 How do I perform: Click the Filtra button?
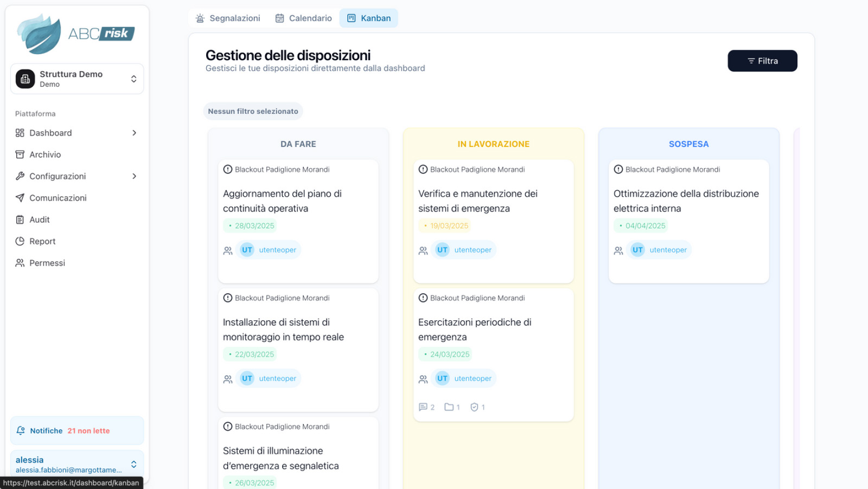(x=762, y=61)
